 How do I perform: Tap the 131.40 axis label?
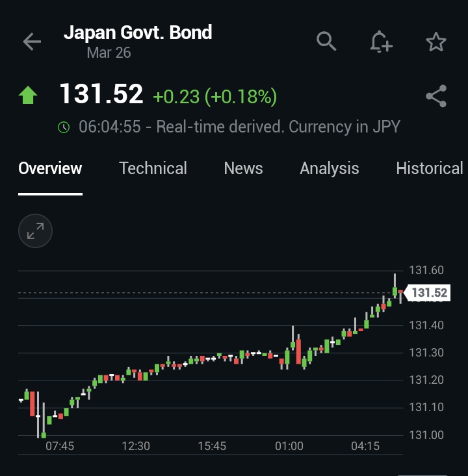(426, 325)
